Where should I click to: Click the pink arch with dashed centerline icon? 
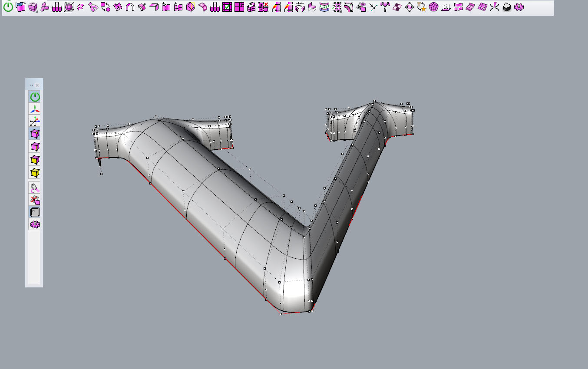[130, 7]
